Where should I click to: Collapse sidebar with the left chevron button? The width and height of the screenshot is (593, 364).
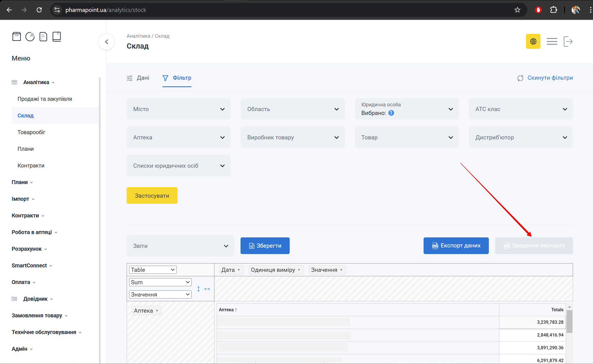106,42
